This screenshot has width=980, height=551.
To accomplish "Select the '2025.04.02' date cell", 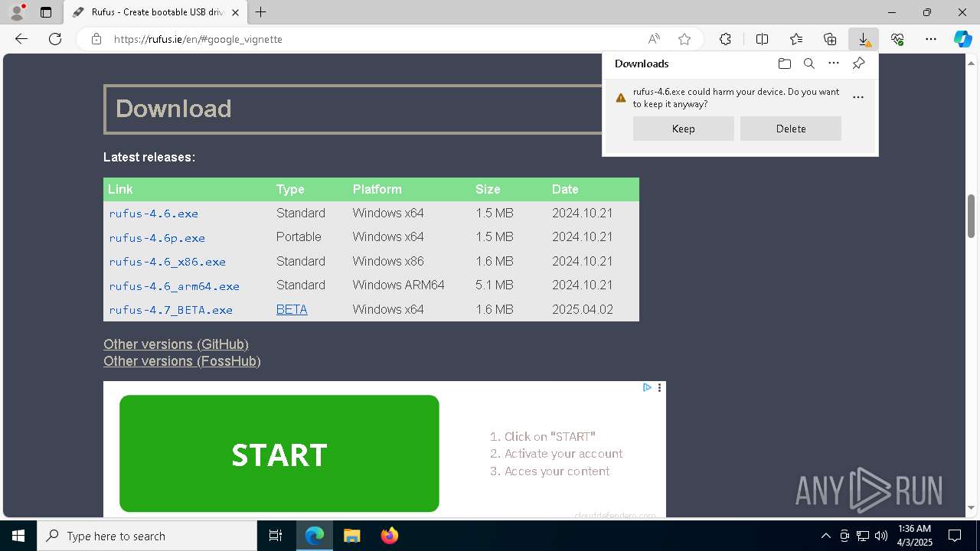I will tap(583, 309).
